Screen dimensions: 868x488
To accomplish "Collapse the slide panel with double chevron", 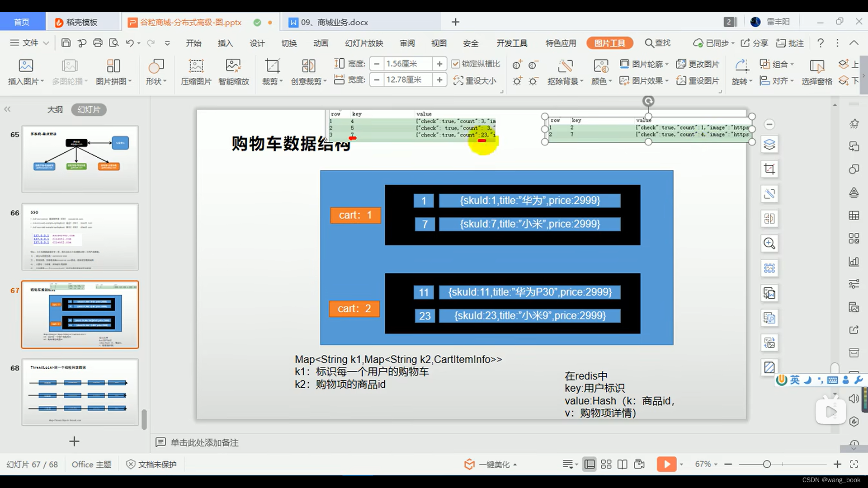I will tap(7, 109).
